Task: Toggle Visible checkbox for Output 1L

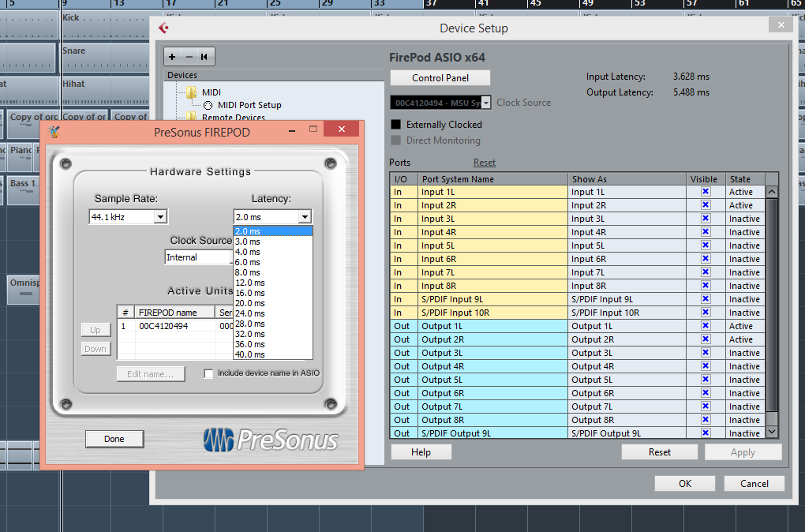Action: 706,325
